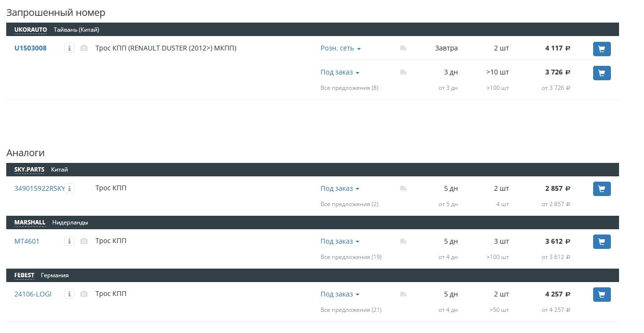Open UKORAUTO brand details
Viewport: 644px width, 333px height.
pos(31,30)
